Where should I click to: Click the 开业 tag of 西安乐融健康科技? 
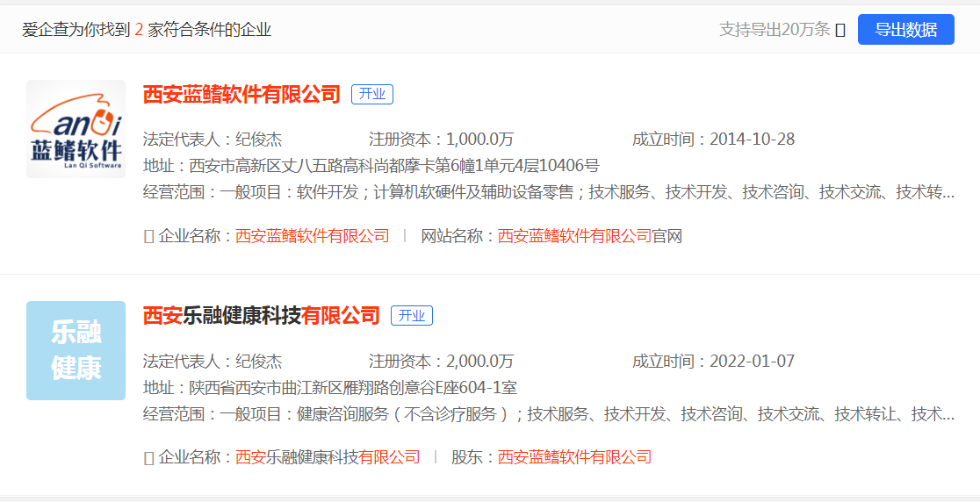point(411,315)
